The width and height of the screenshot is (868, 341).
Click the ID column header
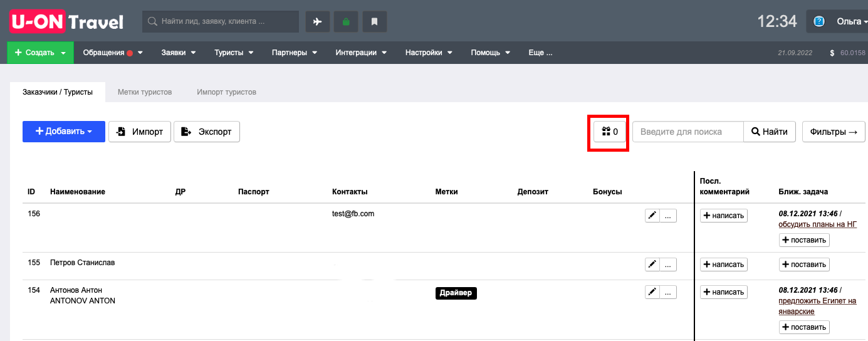click(x=31, y=192)
